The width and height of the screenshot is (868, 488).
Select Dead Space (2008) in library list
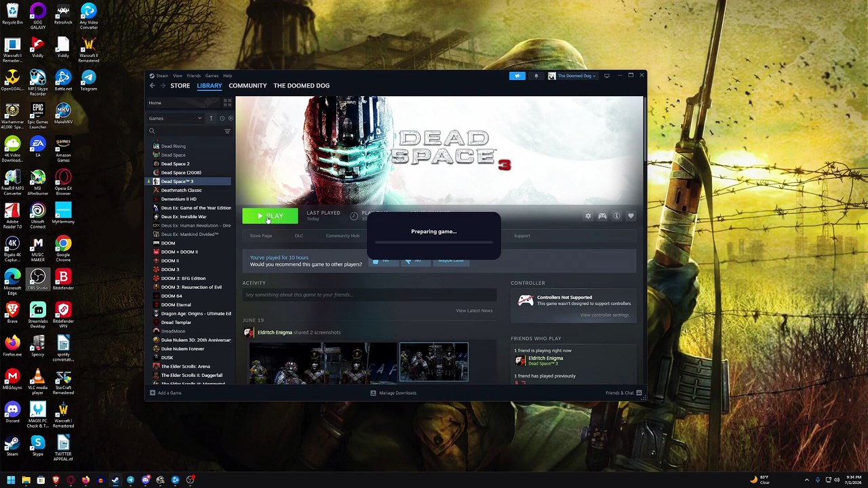pos(181,173)
